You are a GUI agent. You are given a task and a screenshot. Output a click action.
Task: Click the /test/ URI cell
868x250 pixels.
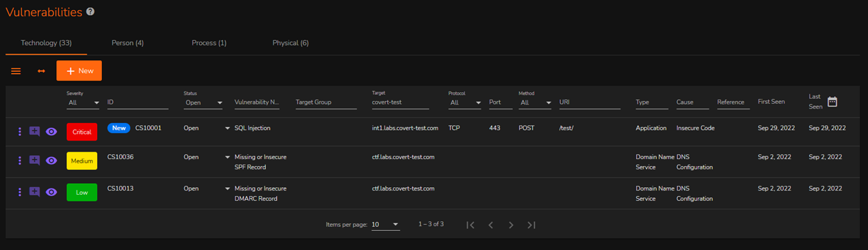[x=566, y=128]
